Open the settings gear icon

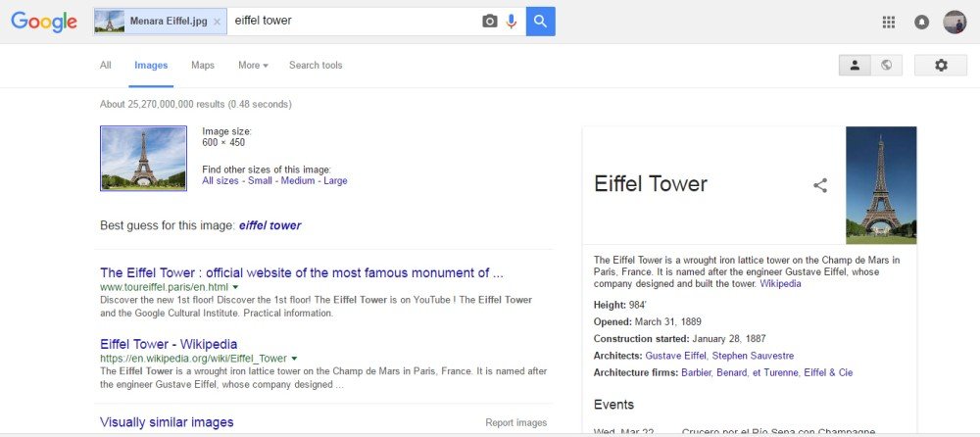click(x=941, y=65)
